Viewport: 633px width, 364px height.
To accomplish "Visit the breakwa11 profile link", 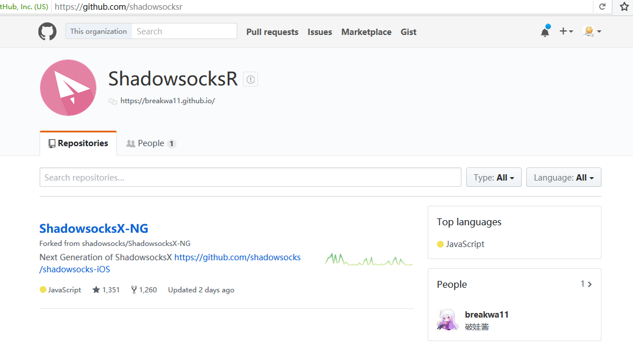I will [x=486, y=314].
